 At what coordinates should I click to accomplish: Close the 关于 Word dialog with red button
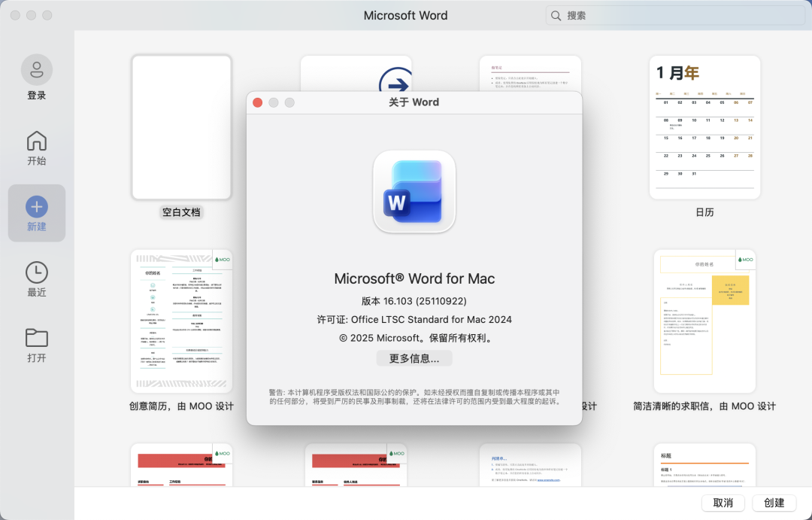tap(258, 102)
